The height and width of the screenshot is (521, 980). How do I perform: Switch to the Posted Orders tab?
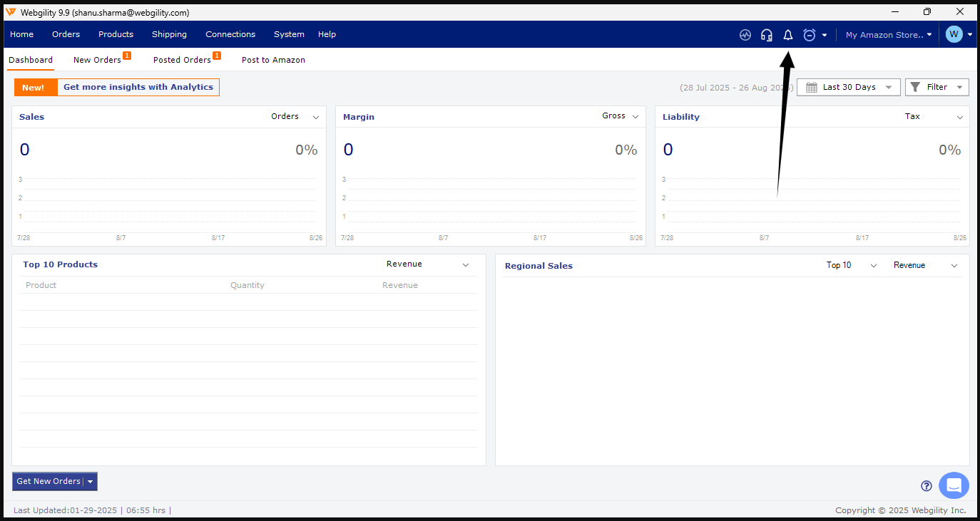tap(182, 61)
